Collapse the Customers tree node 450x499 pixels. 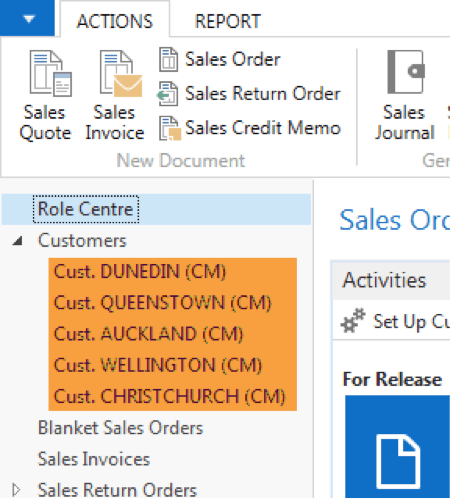click(18, 241)
